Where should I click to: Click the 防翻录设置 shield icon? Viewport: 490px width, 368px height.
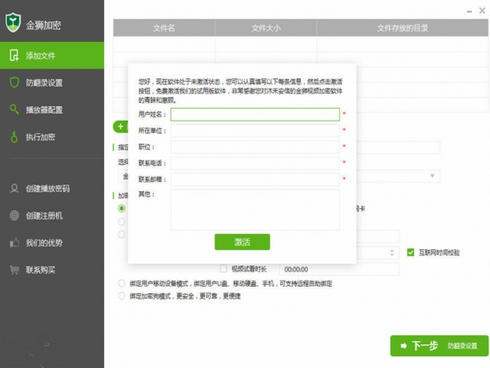pos(14,82)
